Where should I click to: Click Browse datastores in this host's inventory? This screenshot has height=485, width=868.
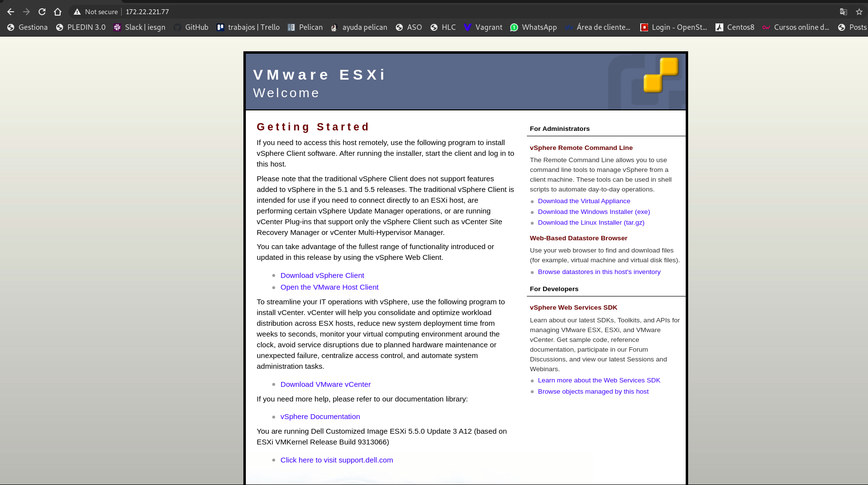(599, 272)
